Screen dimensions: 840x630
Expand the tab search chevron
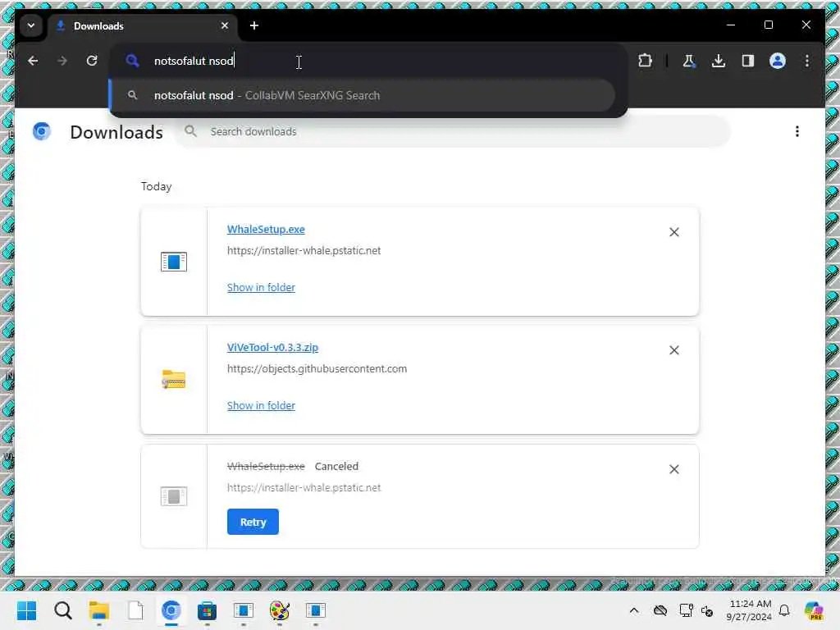[31, 25]
